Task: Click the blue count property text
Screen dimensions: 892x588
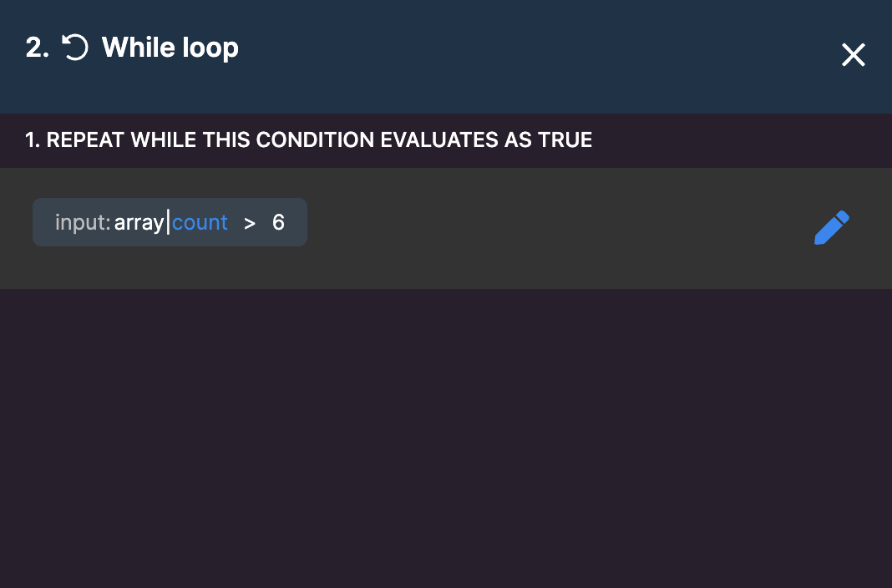Action: [x=200, y=222]
